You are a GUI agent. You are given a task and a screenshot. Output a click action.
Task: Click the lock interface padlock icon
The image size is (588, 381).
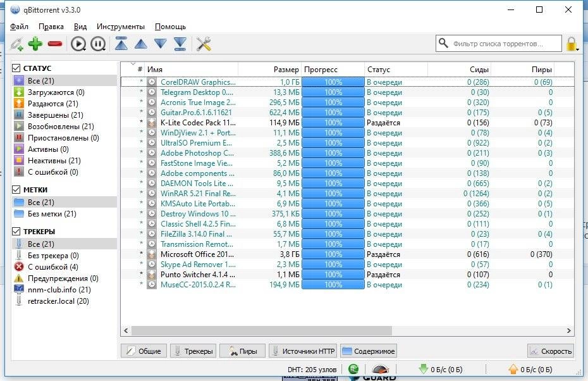[572, 44]
